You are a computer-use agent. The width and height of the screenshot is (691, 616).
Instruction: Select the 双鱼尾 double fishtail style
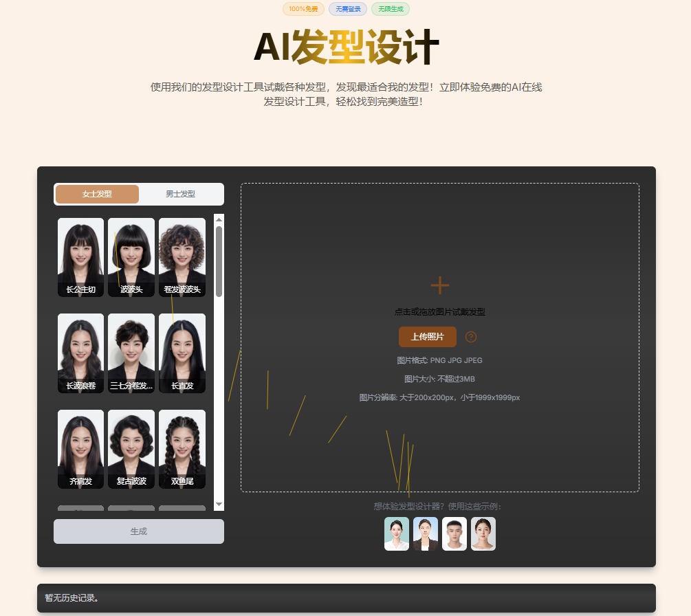182,449
